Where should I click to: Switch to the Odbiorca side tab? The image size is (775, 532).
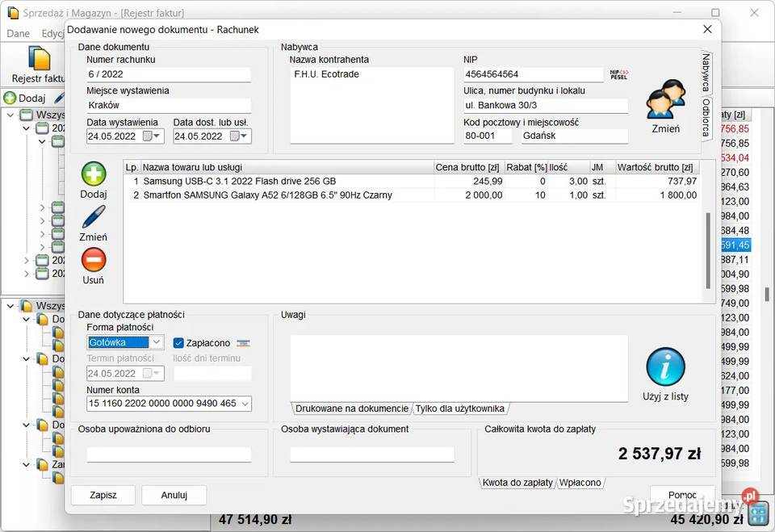[x=706, y=118]
